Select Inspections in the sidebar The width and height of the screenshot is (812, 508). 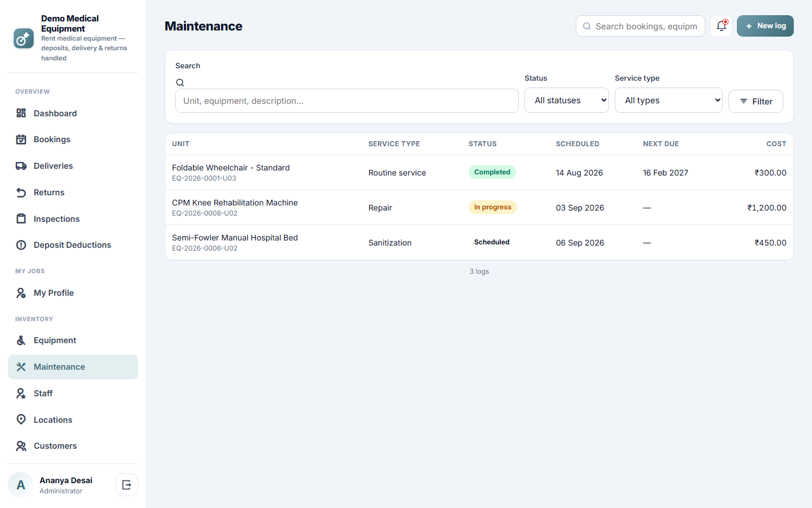(73, 219)
